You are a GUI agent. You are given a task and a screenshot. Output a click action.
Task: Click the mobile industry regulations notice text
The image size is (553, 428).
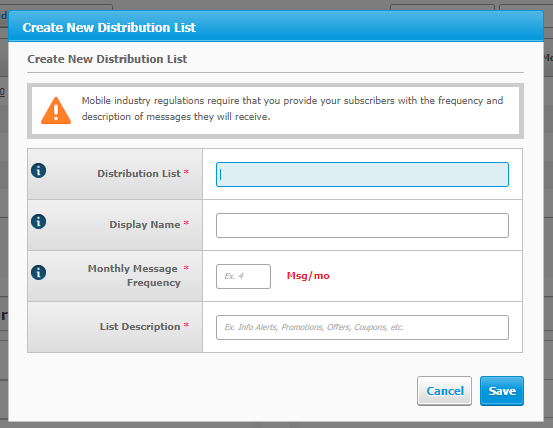point(292,109)
